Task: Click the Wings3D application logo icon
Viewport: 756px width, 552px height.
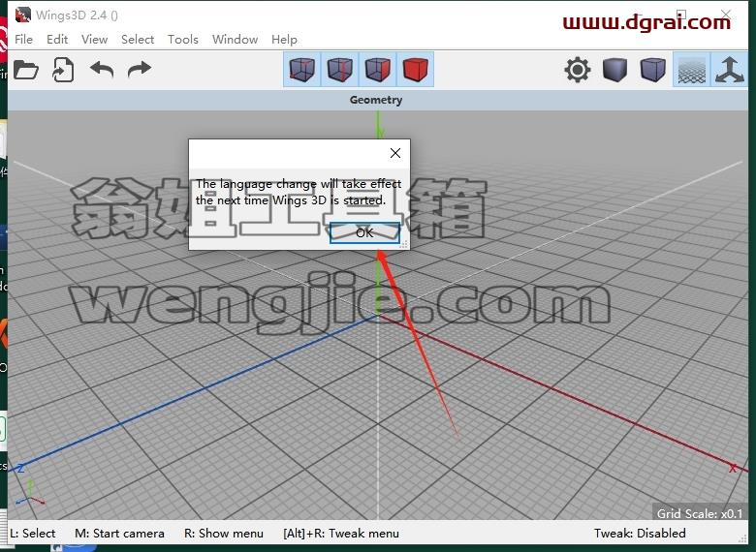Action: pyautogui.click(x=22, y=15)
